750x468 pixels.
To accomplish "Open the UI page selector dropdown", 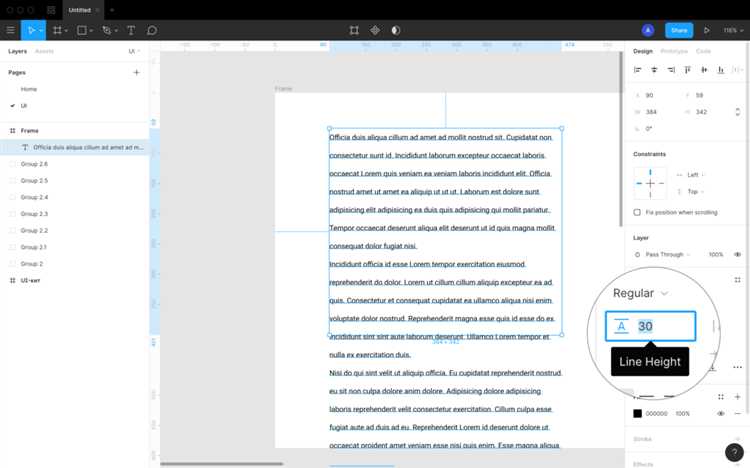I will (134, 51).
